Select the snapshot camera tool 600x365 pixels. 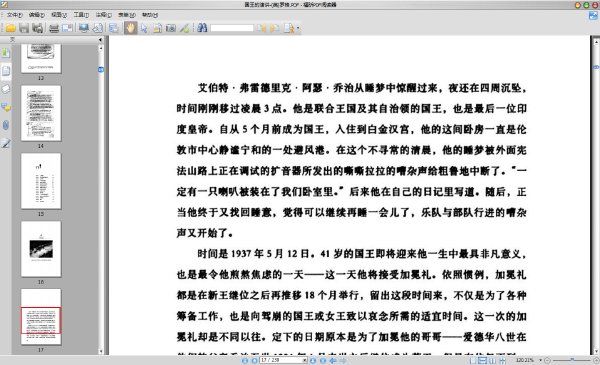(x=171, y=28)
